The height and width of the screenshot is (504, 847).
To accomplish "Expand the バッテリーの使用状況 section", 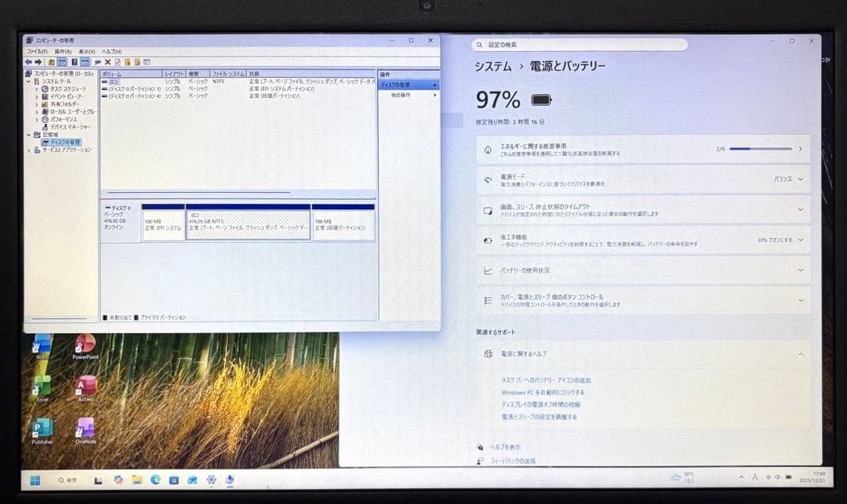I will (x=798, y=270).
